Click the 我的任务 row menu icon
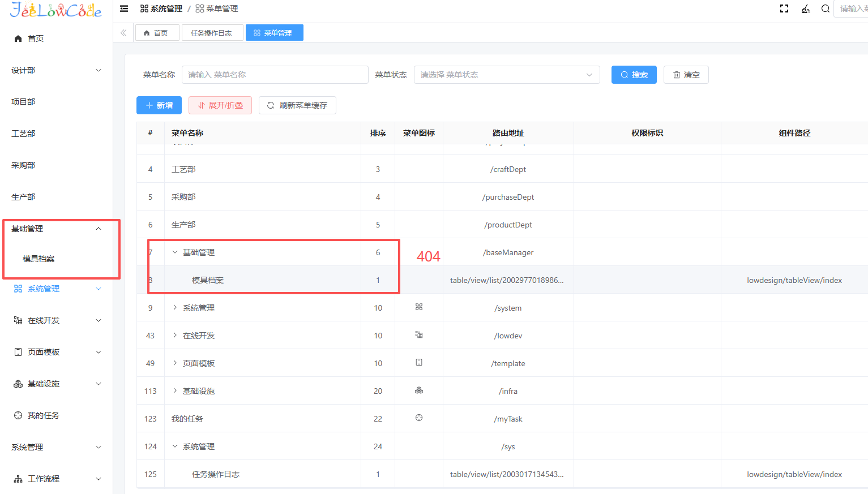Viewport: 868px width, 494px height. pos(419,418)
